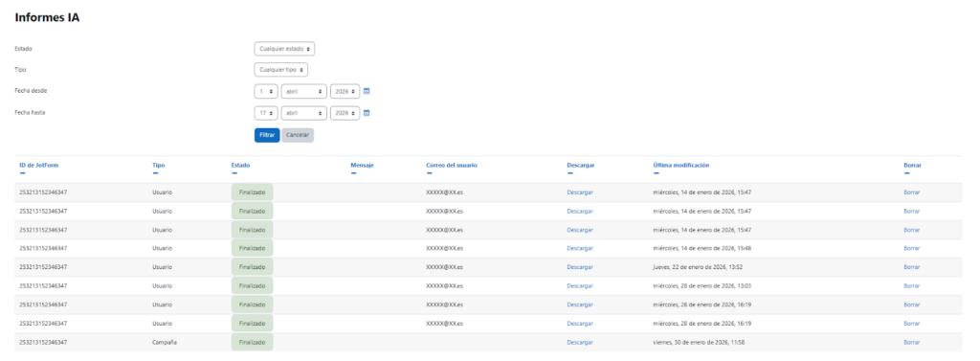Open the Fecha desde month dropdown
Screen dimensions: 980x361
point(304,91)
